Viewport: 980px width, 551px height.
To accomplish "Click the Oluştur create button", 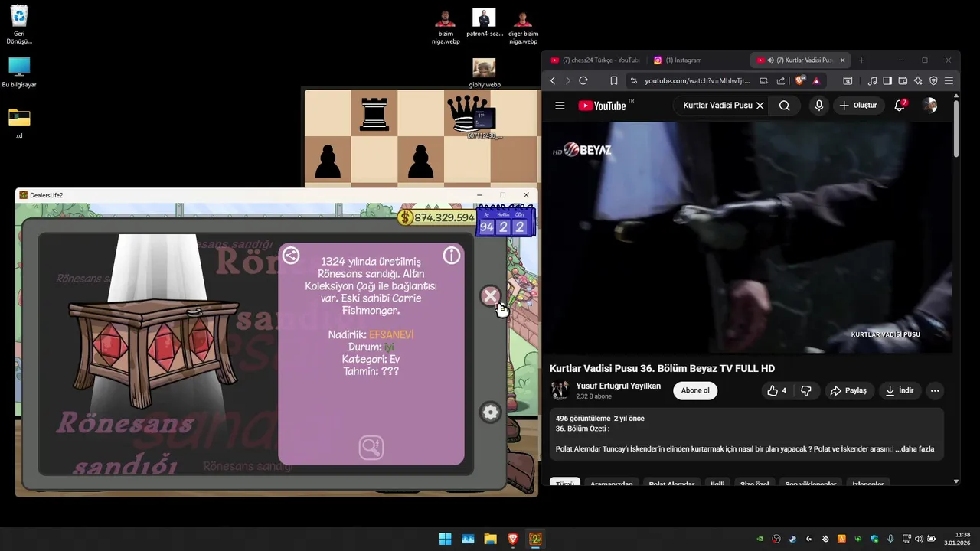I will [857, 106].
